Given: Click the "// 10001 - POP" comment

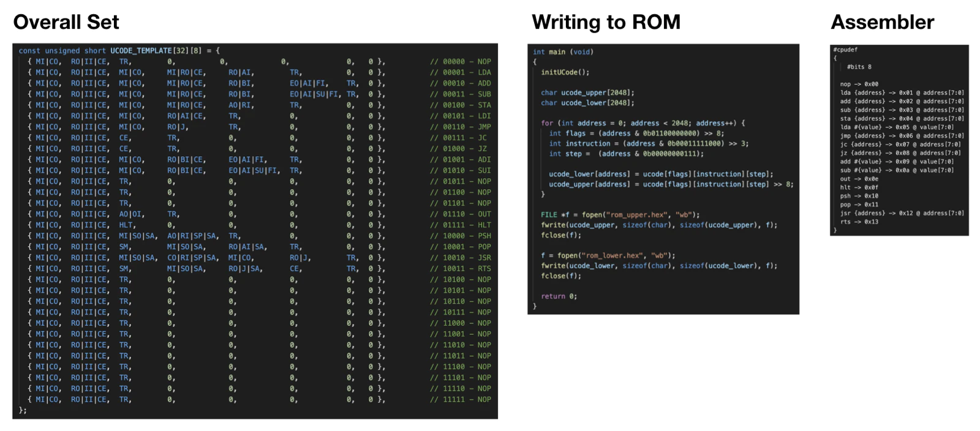Looking at the screenshot, I should click(x=460, y=247).
